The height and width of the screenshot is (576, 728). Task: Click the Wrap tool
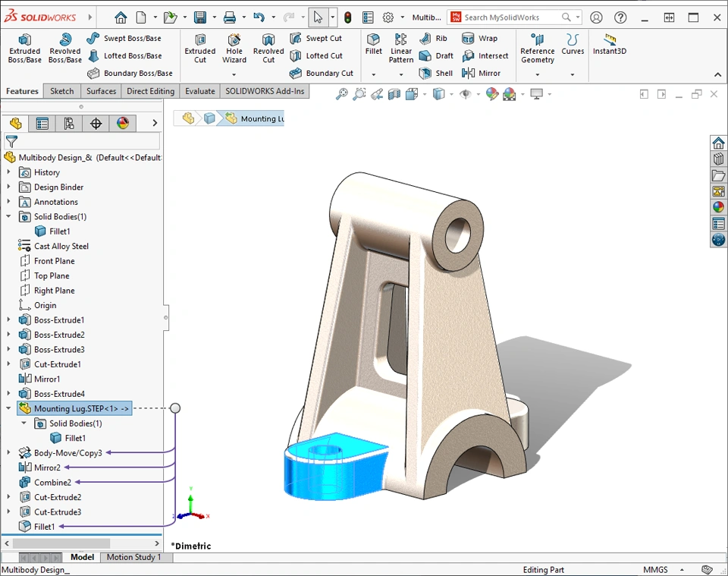(x=479, y=38)
